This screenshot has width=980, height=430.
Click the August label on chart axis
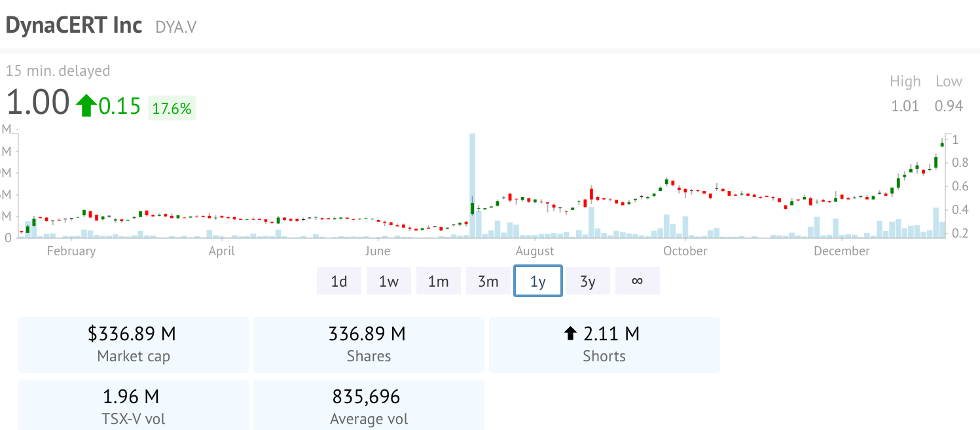point(535,251)
